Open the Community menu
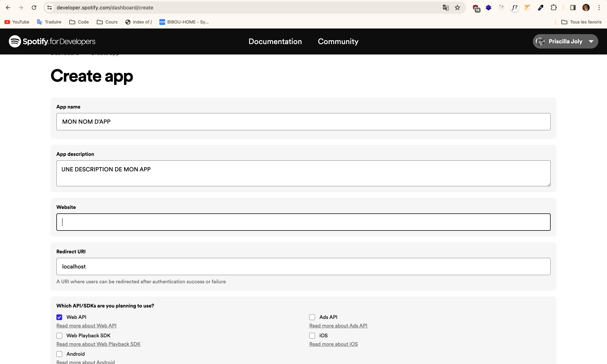 [338, 41]
